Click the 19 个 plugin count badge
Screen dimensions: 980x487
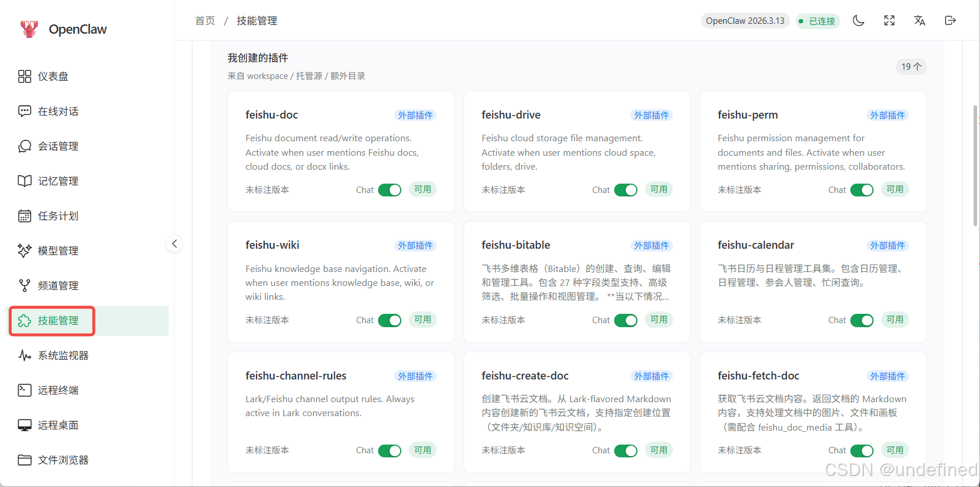(x=911, y=67)
